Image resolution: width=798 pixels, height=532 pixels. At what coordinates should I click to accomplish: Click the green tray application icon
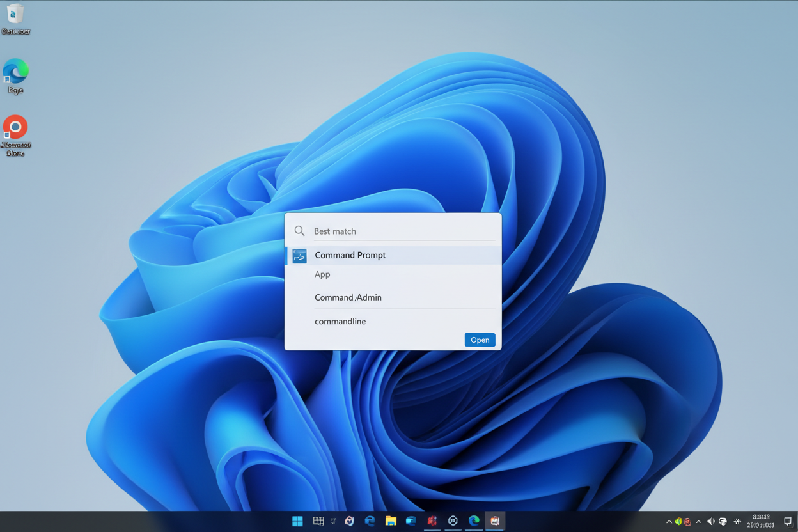click(x=678, y=522)
